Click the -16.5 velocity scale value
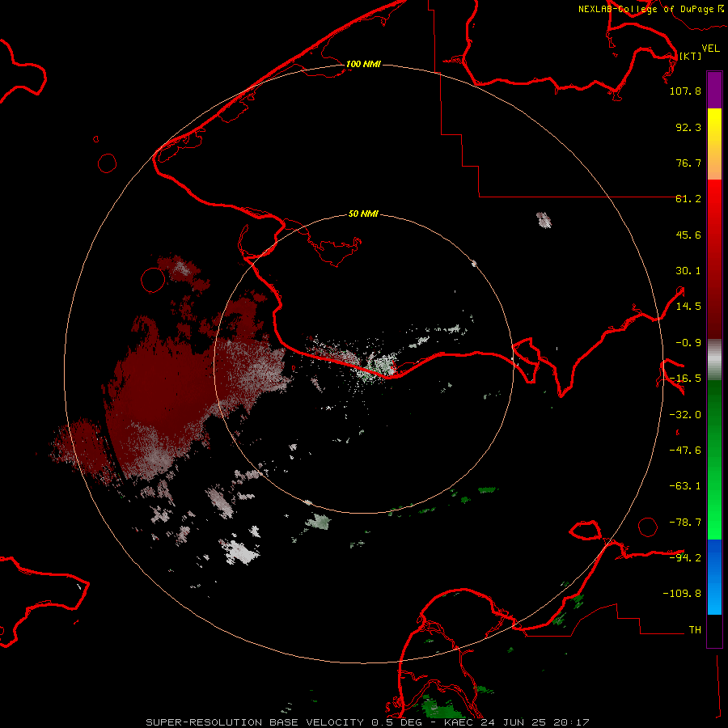 coord(685,379)
